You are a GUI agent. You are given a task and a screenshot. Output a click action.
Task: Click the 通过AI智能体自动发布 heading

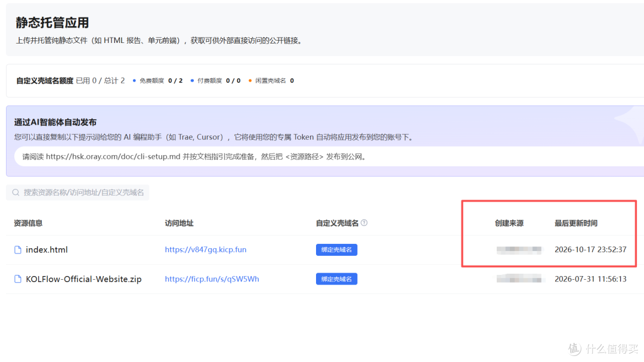(x=55, y=122)
